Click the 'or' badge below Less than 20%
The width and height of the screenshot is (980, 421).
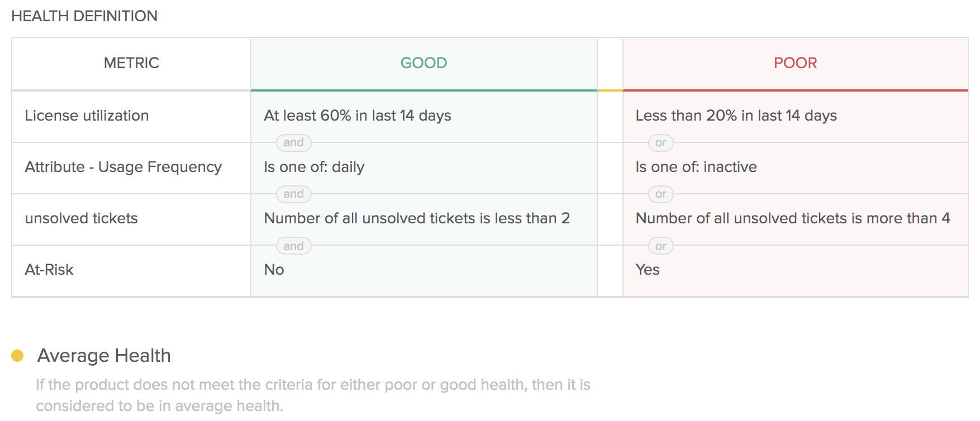(660, 142)
